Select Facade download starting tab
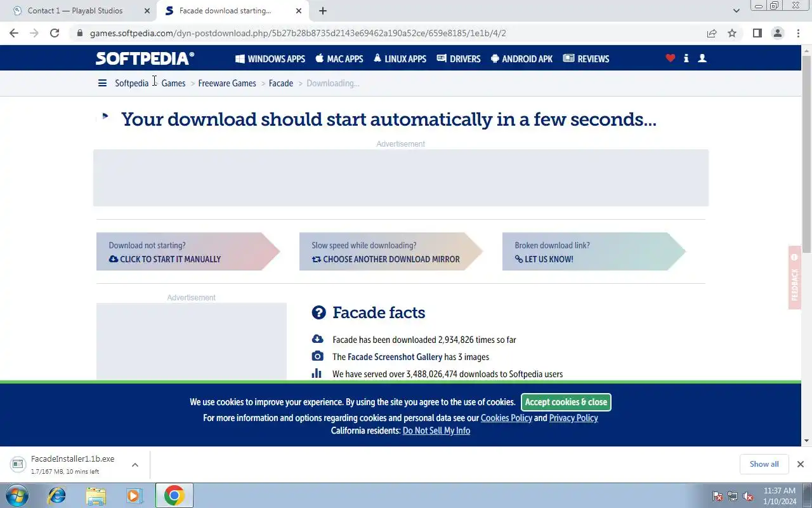812x508 pixels. click(x=225, y=11)
